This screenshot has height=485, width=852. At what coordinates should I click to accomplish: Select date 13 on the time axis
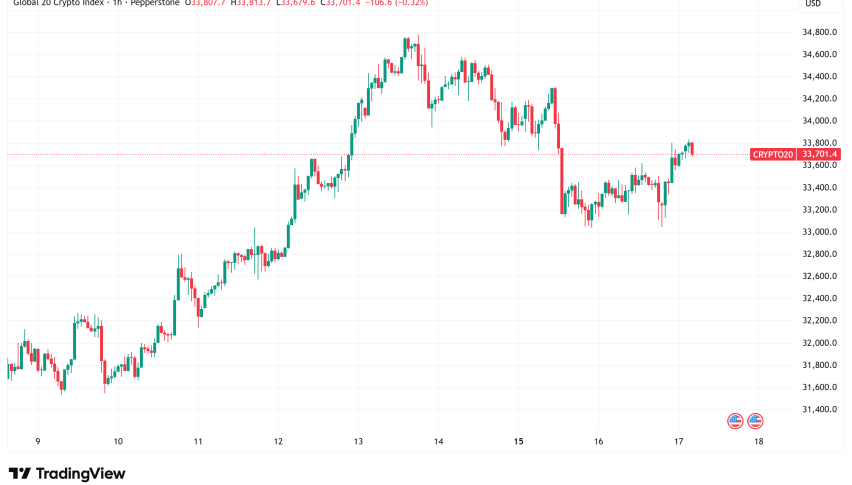point(358,442)
